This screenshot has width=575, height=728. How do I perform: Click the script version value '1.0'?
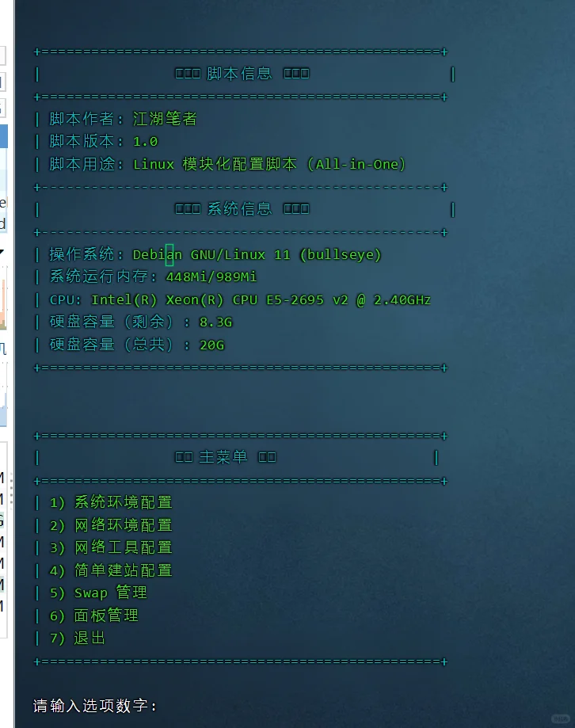(x=145, y=142)
